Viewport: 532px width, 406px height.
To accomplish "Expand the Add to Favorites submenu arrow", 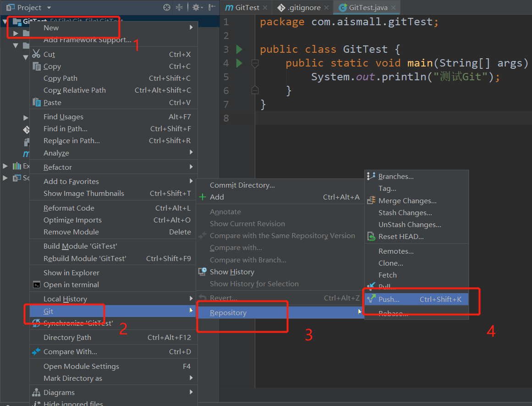I will (191, 181).
